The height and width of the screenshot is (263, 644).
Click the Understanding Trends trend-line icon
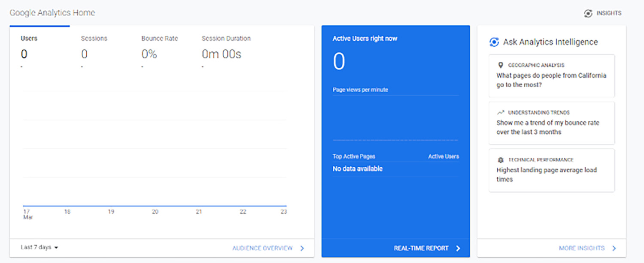[500, 112]
